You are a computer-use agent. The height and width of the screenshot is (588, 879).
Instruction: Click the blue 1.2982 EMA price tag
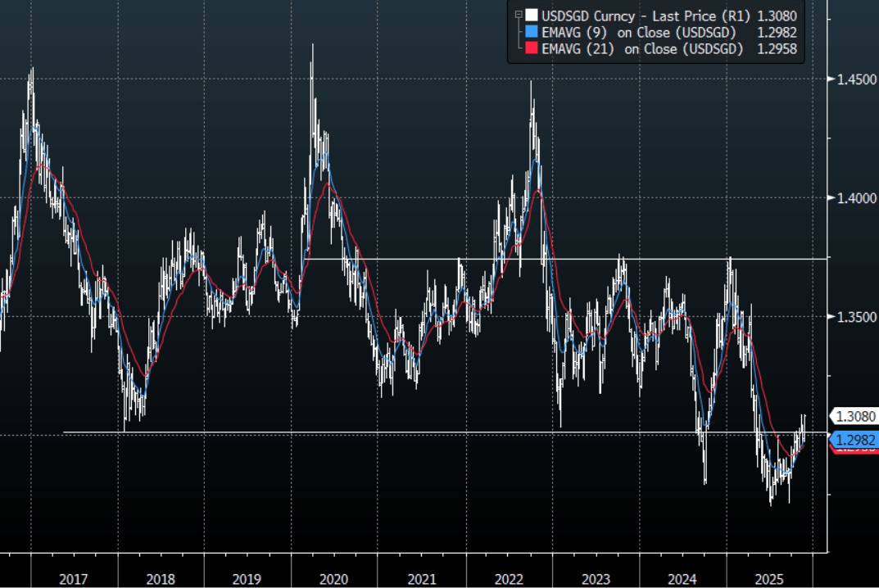click(854, 440)
